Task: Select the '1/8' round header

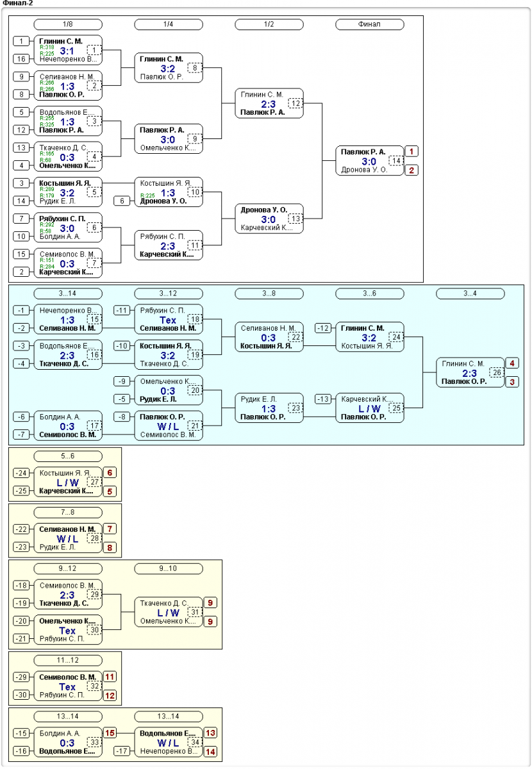Action: coord(68,24)
